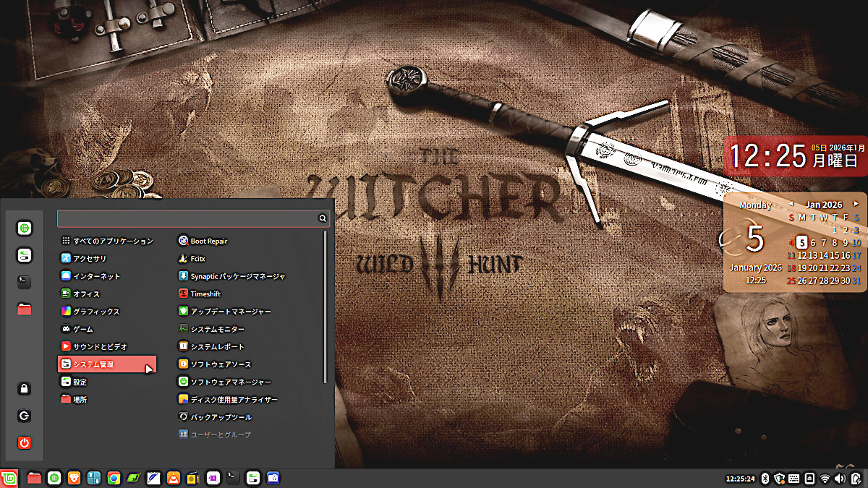Launch VLC media player from panel
868x488 pixels.
tap(173, 478)
